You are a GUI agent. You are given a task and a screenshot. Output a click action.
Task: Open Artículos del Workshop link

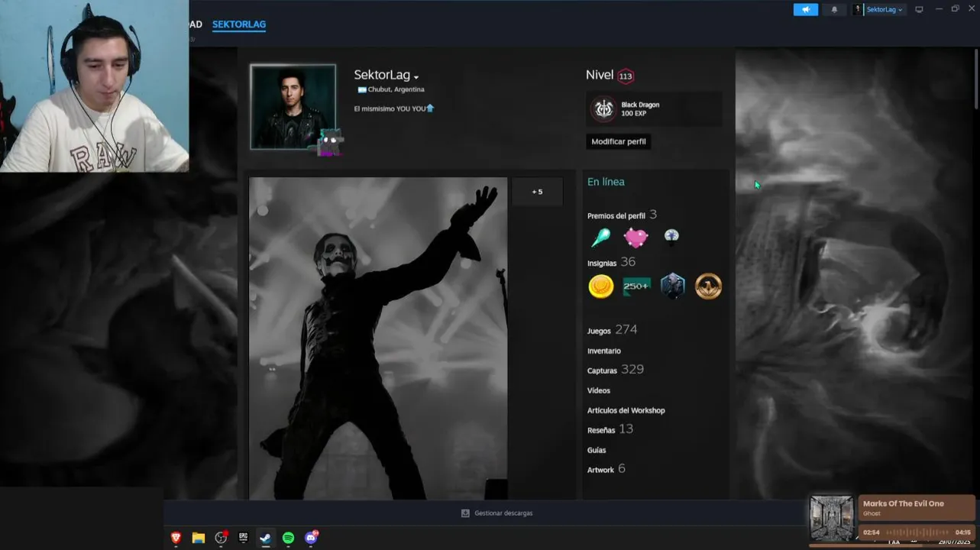[x=626, y=410]
